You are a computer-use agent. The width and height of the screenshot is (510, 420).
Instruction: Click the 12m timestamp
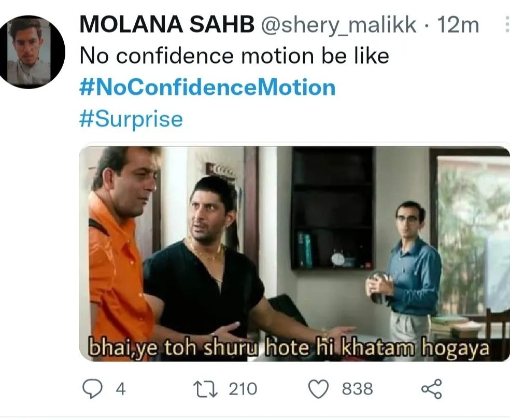458,25
